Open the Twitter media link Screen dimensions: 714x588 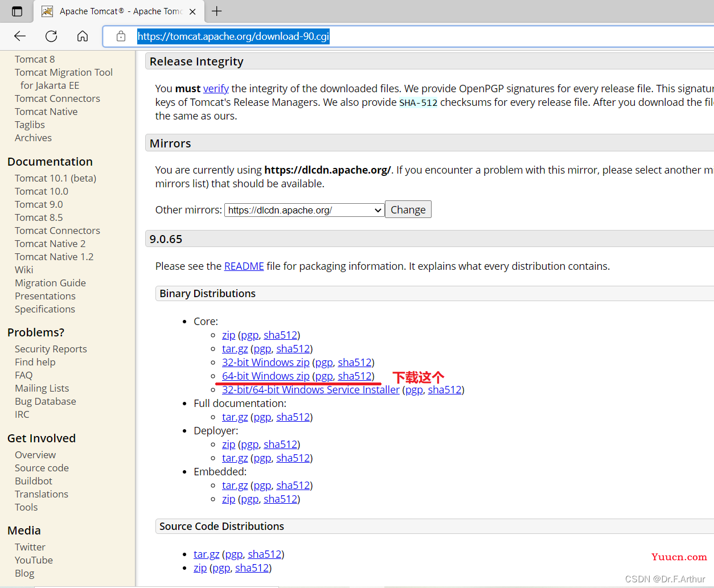tap(30, 547)
